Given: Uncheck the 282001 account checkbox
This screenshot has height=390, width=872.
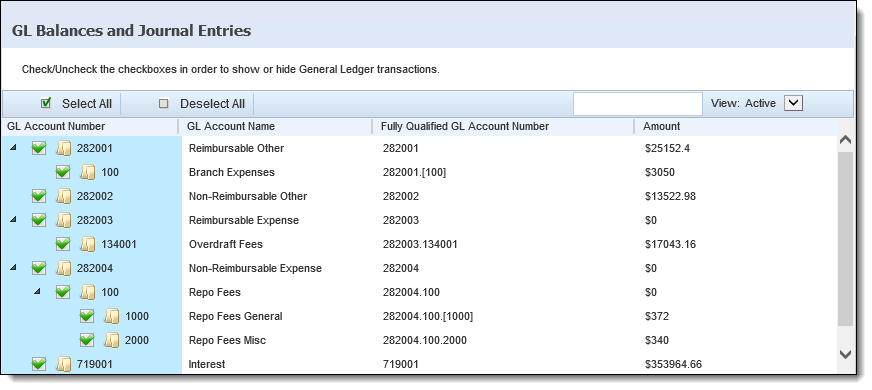Looking at the screenshot, I should pyautogui.click(x=39, y=149).
